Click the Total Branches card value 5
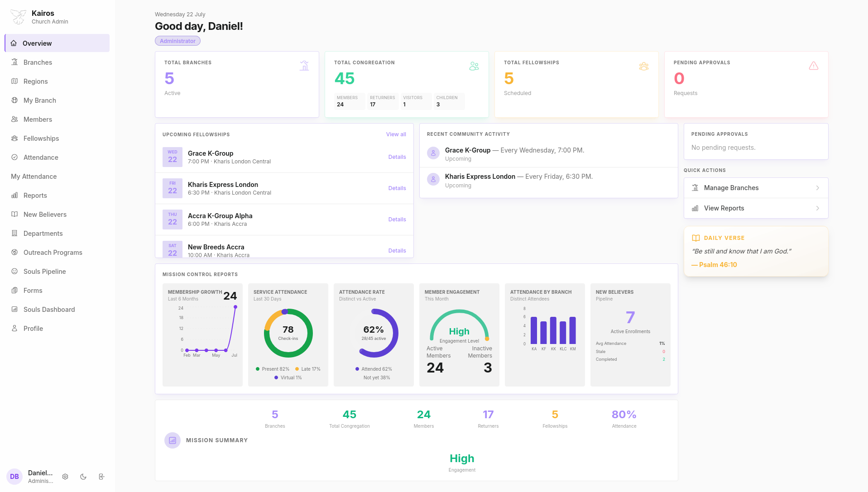The width and height of the screenshot is (868, 492). pyautogui.click(x=169, y=79)
